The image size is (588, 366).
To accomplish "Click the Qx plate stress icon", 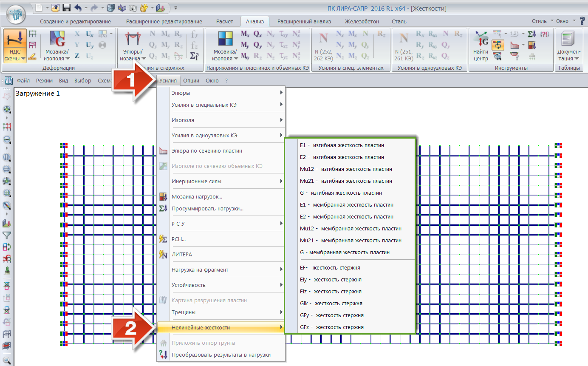I will 258,34.
